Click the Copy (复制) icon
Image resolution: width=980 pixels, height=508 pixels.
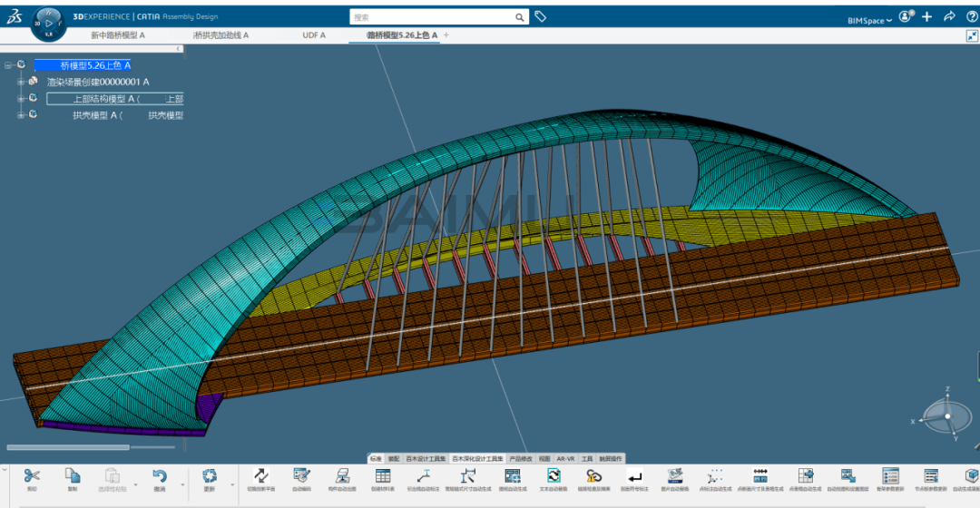[73, 476]
